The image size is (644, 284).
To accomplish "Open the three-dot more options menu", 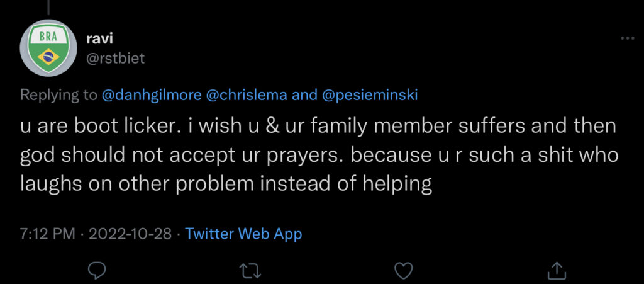I will 627,38.
